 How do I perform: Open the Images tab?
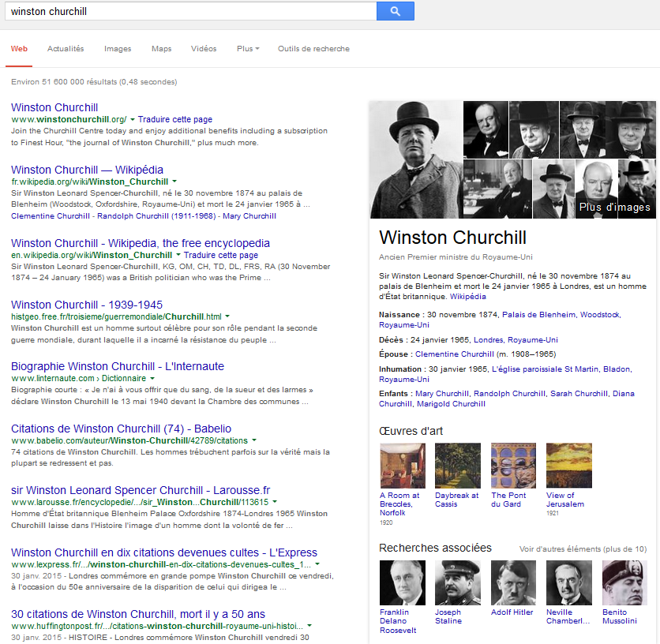pyautogui.click(x=118, y=49)
